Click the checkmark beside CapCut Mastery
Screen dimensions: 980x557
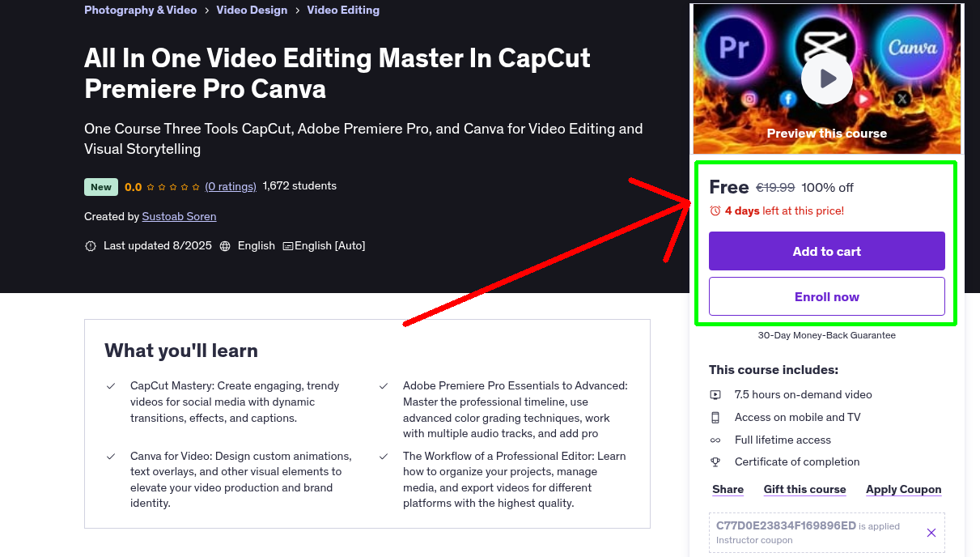(x=111, y=386)
